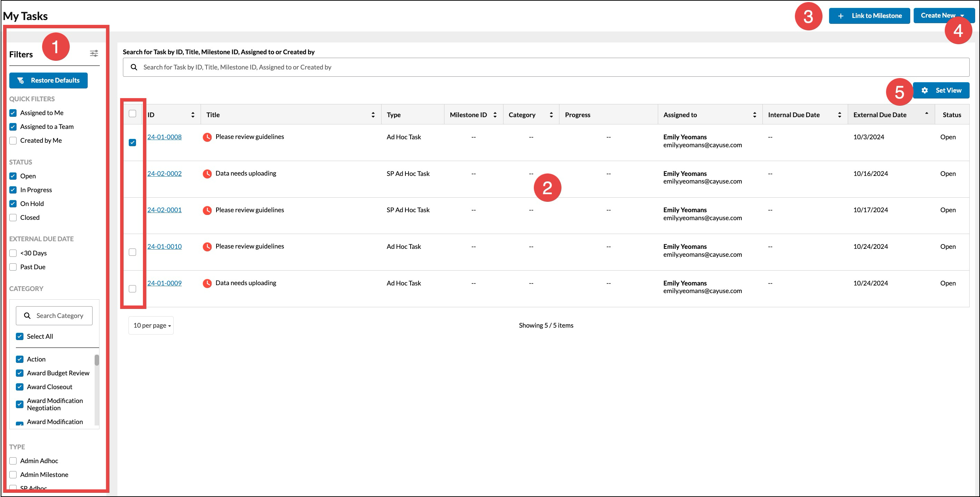This screenshot has height=497, width=980.
Task: Enable Created by Me filter
Action: click(13, 141)
